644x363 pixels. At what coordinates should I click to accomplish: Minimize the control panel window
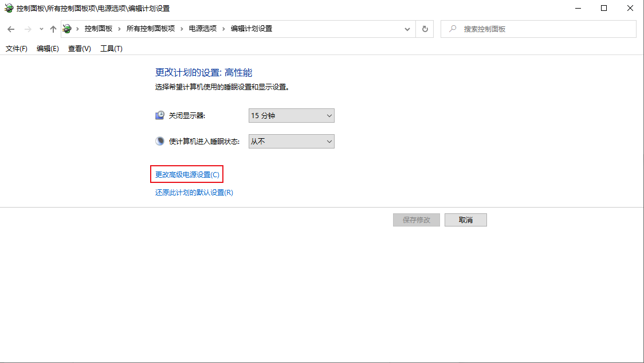pyautogui.click(x=578, y=8)
